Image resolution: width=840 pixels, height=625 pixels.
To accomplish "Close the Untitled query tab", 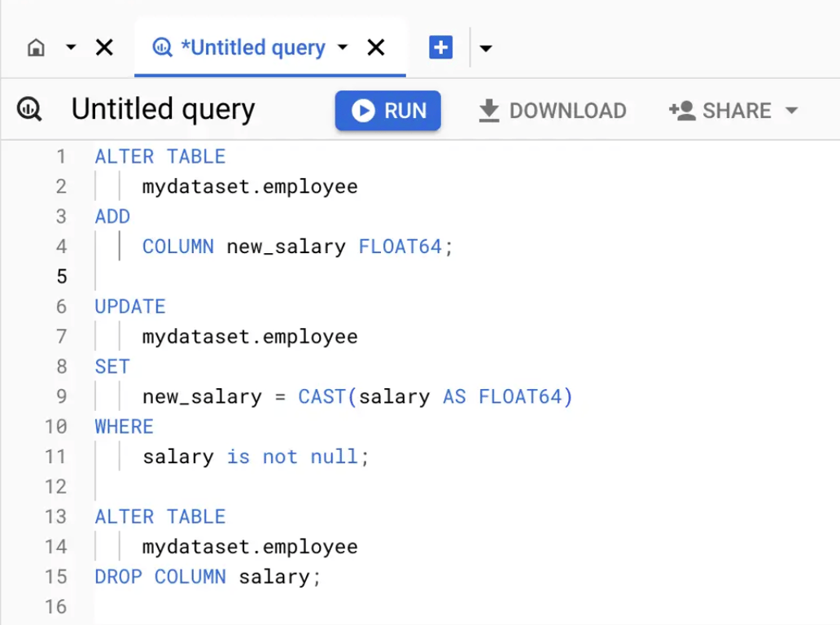I will [x=376, y=48].
